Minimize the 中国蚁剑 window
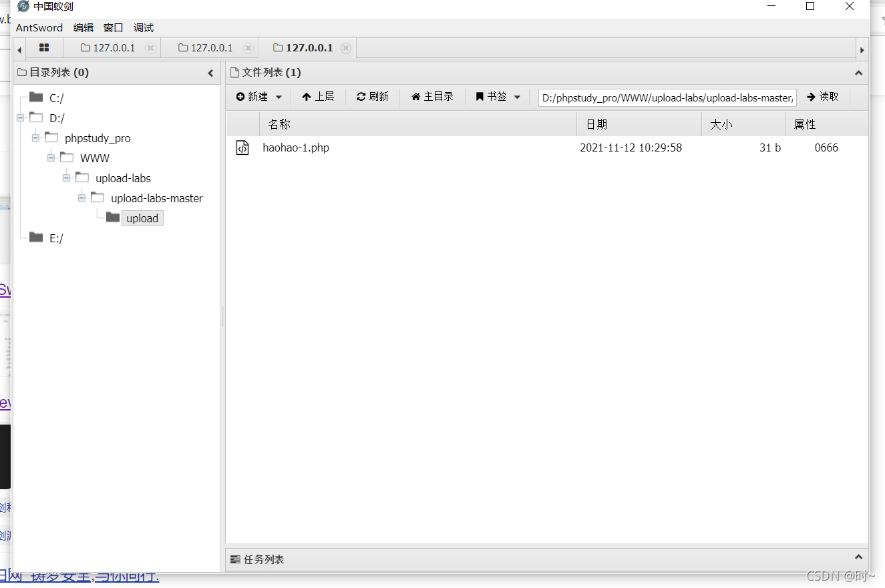 [x=771, y=7]
